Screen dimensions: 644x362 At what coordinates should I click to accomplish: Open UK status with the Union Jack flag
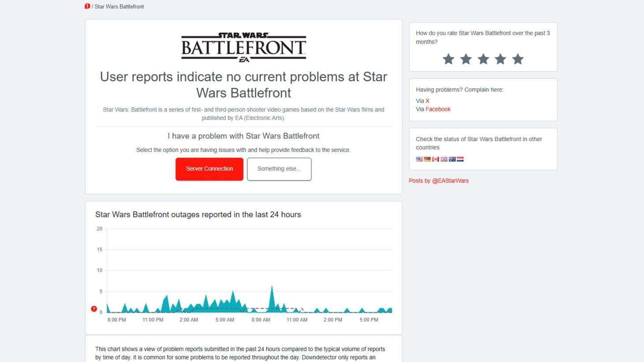point(444,159)
